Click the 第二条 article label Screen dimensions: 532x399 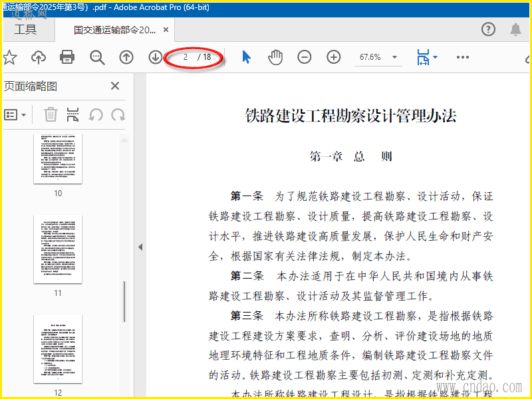[247, 276]
